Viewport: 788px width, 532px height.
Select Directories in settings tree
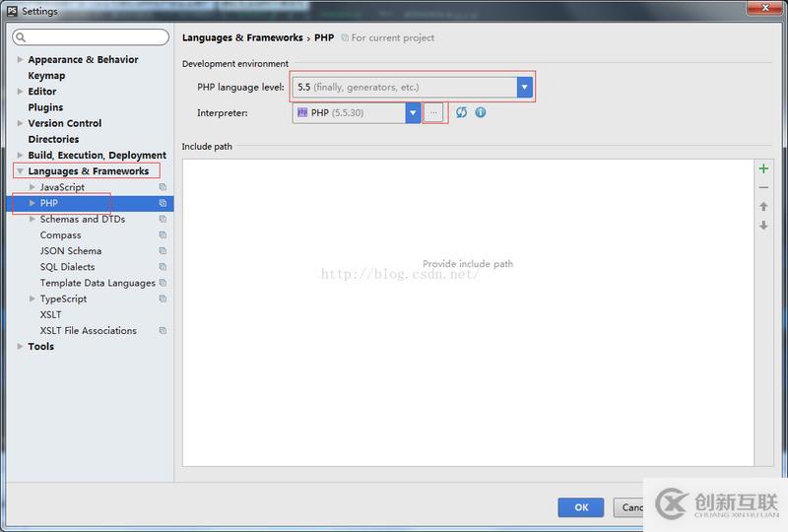(x=53, y=139)
